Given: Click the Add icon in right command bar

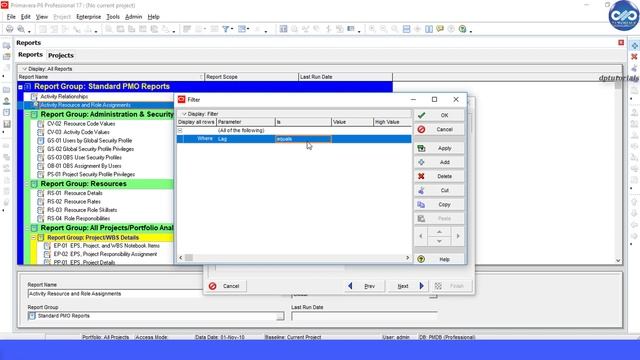Looking at the screenshot, I should coord(634,46).
